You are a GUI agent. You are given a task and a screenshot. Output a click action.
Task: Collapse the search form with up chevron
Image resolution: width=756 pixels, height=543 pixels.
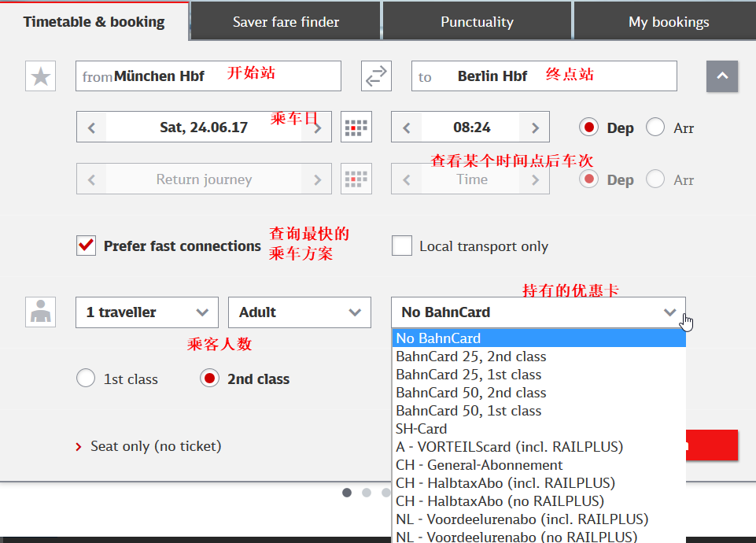[x=721, y=76]
